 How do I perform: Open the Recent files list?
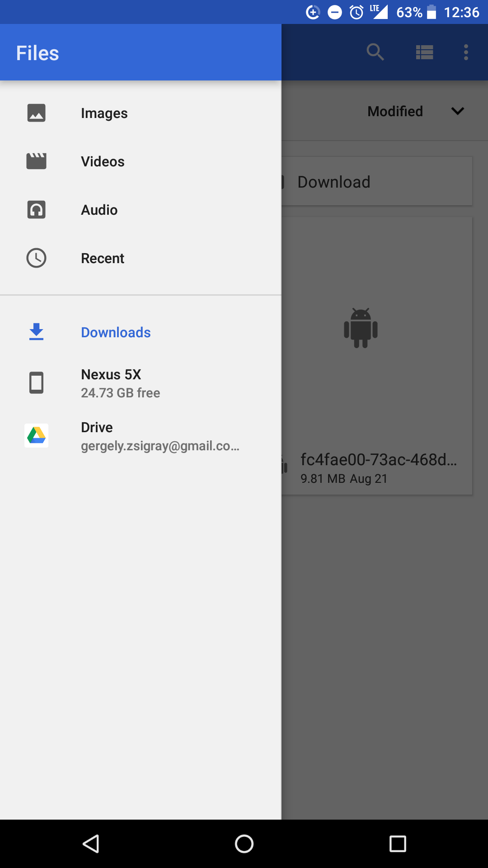tap(141, 258)
